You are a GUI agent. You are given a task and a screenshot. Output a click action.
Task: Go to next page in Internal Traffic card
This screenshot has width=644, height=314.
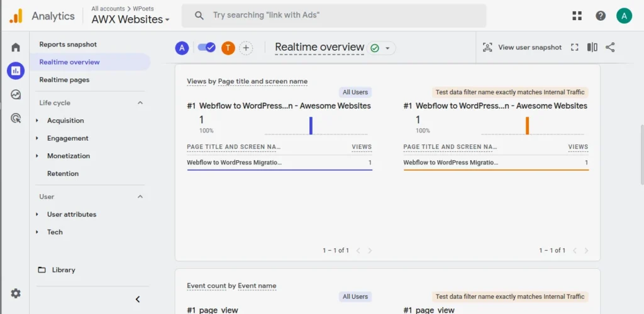click(x=586, y=251)
